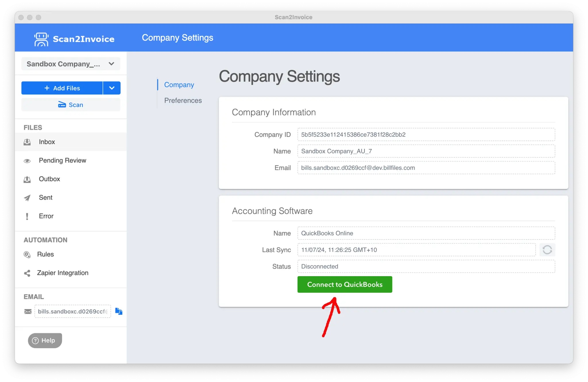
Task: Click the company Email field
Action: tap(426, 168)
